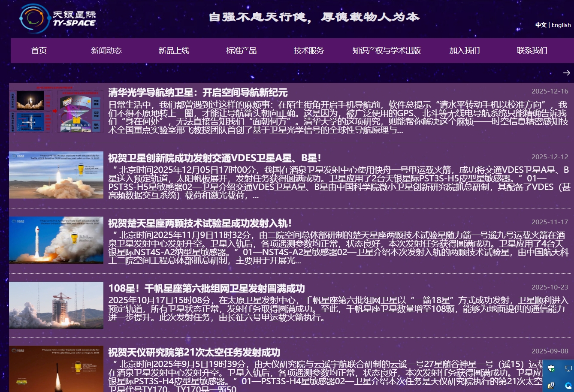Open article 祝贺天仪研究院第21次太空任务发射成功
Image resolution: width=574 pixels, height=392 pixels.
tap(194, 353)
